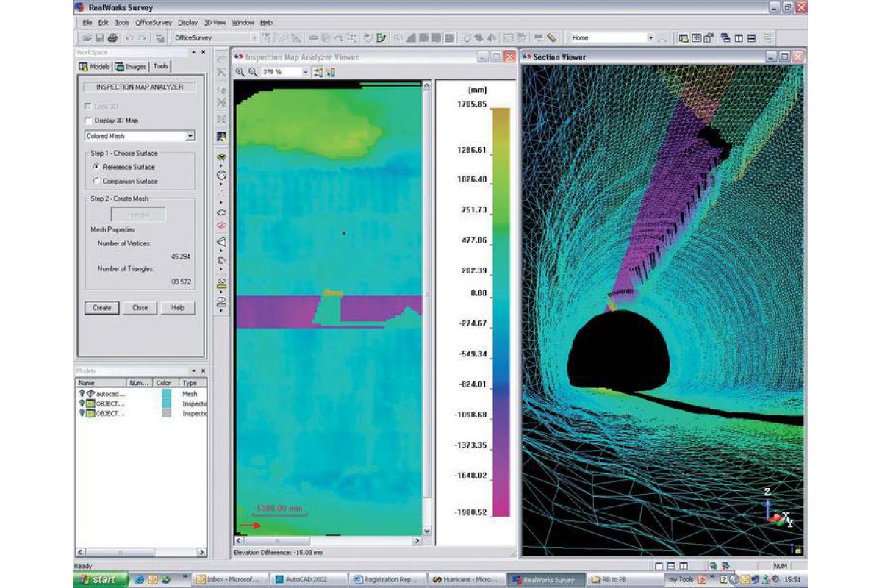
Task: Enable the Display 3D Map checkbox
Action: (88, 121)
